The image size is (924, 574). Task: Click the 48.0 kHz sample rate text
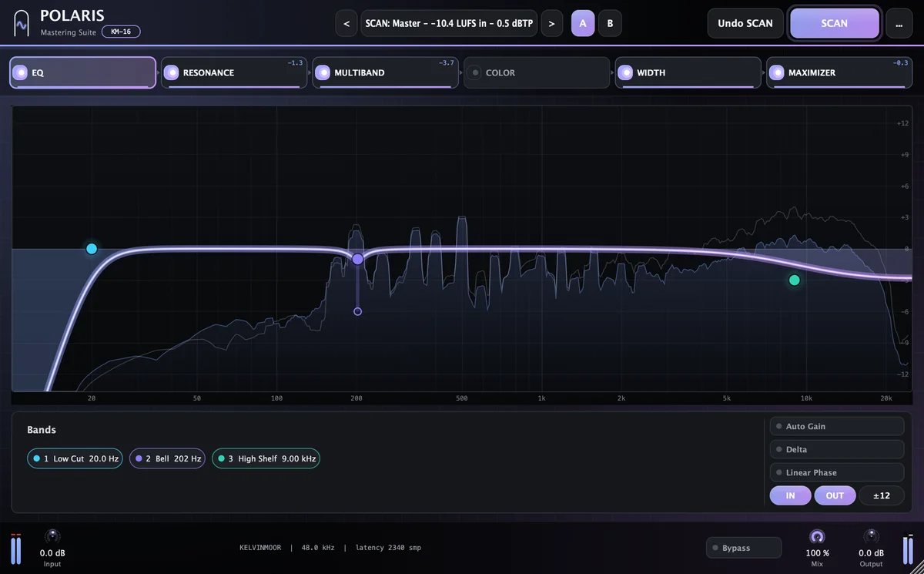pos(318,548)
